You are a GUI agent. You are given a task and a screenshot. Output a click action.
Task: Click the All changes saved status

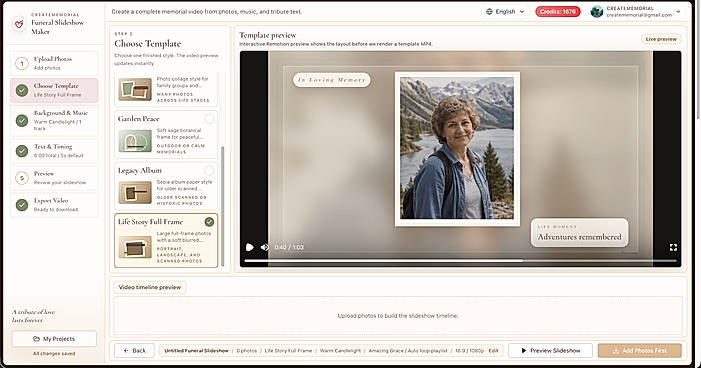[54, 354]
